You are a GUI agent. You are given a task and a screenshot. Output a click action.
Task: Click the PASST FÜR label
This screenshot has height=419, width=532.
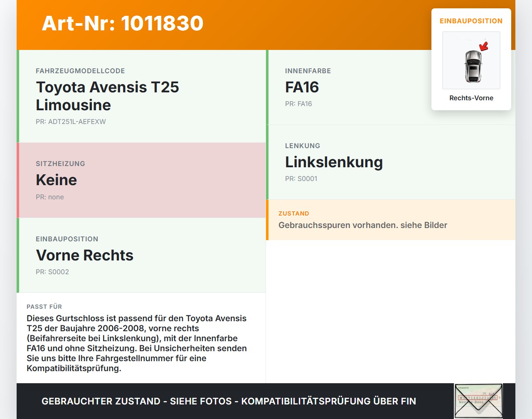point(44,307)
